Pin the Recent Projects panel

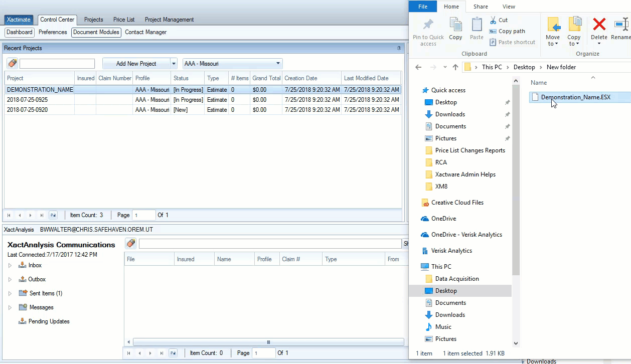[399, 48]
